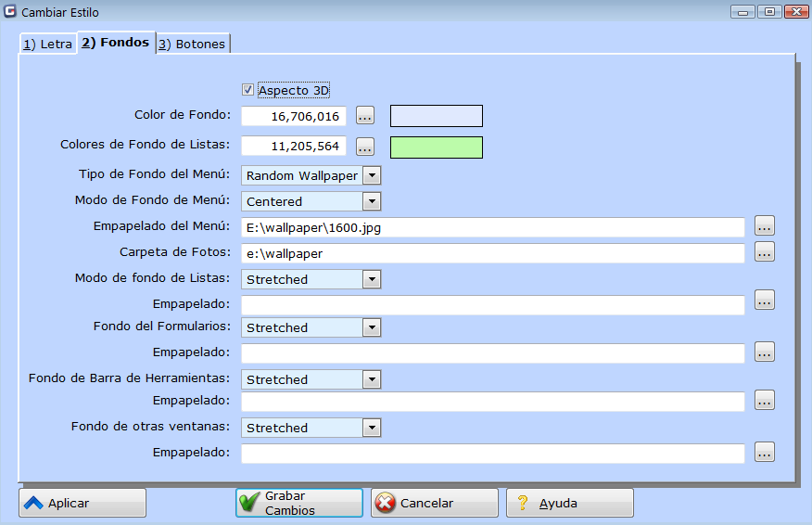Switch to the Botones tab

click(x=192, y=44)
